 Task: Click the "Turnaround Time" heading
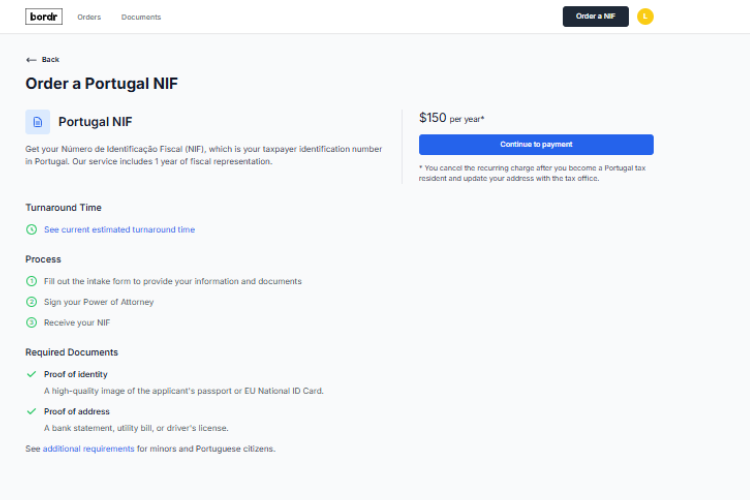[64, 208]
